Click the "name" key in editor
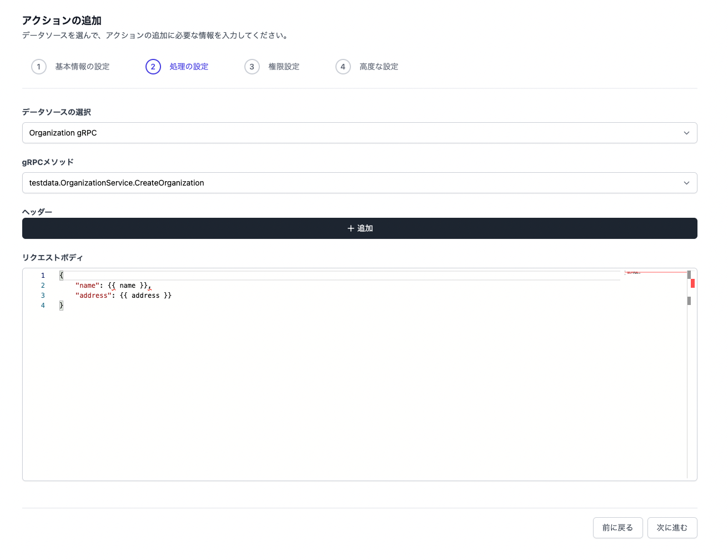The image size is (728, 560). tap(87, 286)
